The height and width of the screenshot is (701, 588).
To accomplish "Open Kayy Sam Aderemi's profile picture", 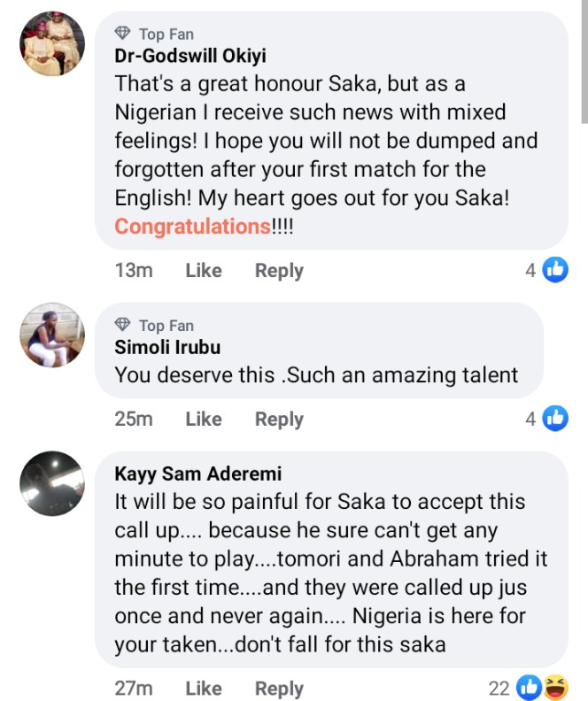I will pos(52,482).
